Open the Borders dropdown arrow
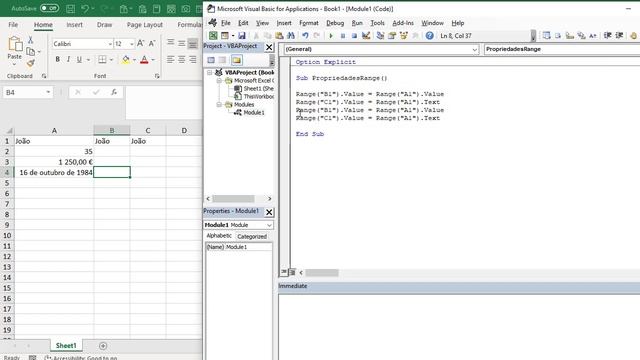Viewport: 640px width, 360px height. (111, 60)
